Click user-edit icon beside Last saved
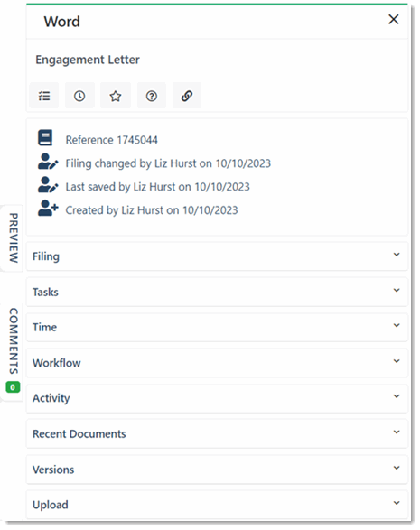The width and height of the screenshot is (420, 530). [x=48, y=184]
